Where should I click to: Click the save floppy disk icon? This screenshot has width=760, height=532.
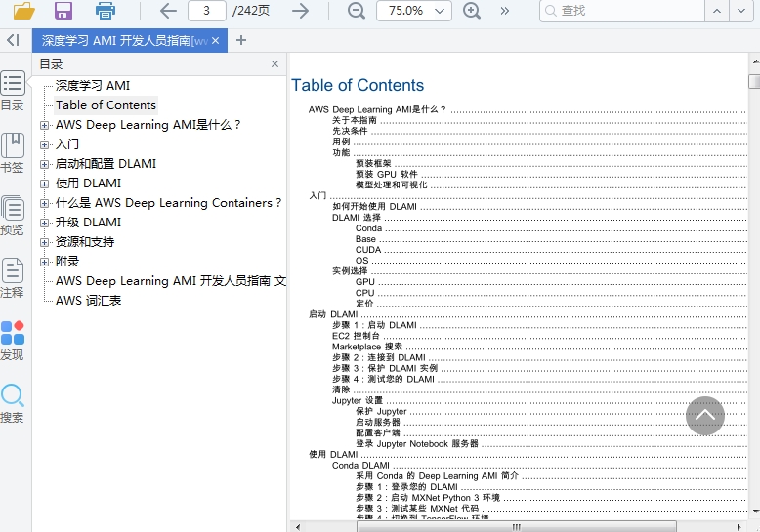(x=63, y=10)
